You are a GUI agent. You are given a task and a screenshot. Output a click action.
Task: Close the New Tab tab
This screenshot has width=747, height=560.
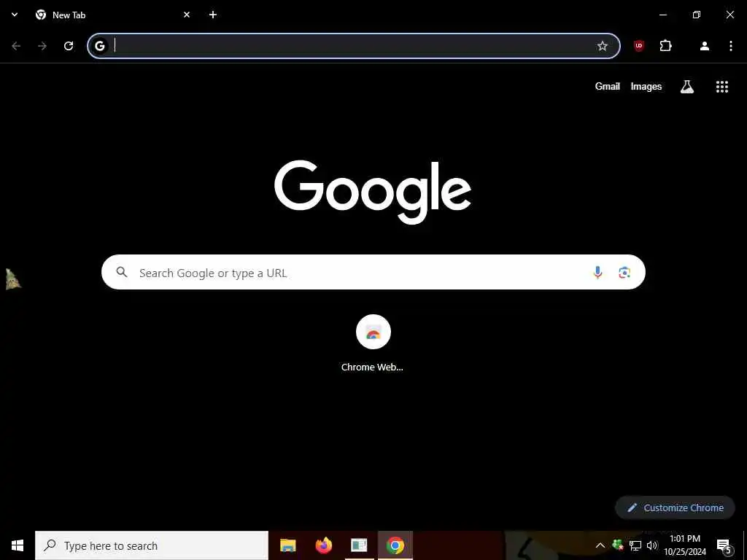(x=187, y=15)
